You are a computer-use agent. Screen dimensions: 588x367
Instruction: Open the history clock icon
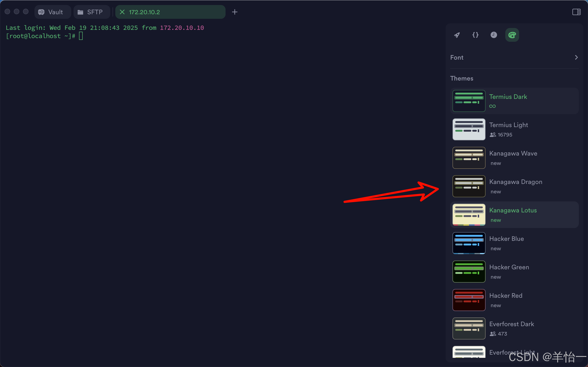[x=493, y=35]
